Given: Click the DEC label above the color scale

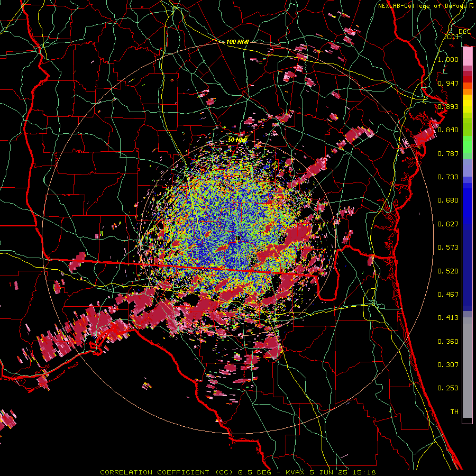Looking at the screenshot, I should click(464, 31).
